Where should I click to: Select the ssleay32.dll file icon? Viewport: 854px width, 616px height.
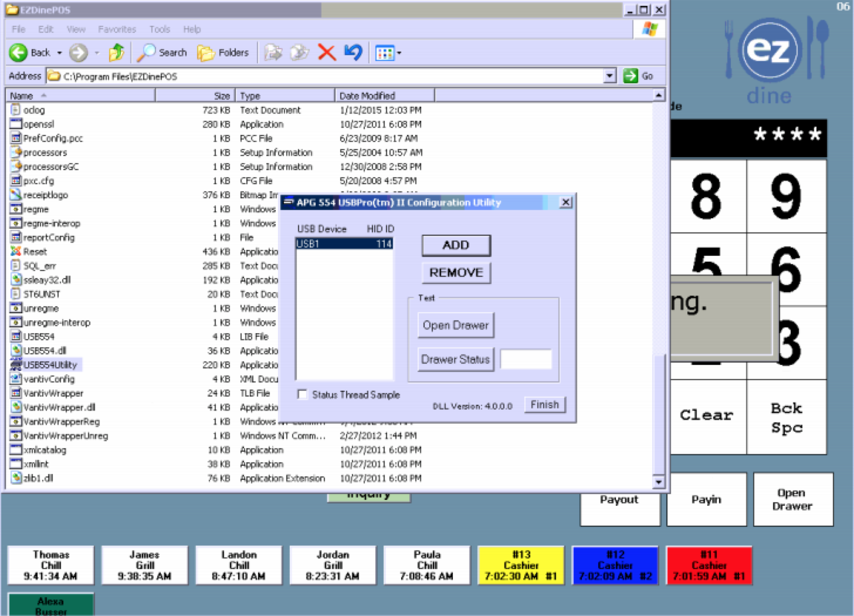16,280
